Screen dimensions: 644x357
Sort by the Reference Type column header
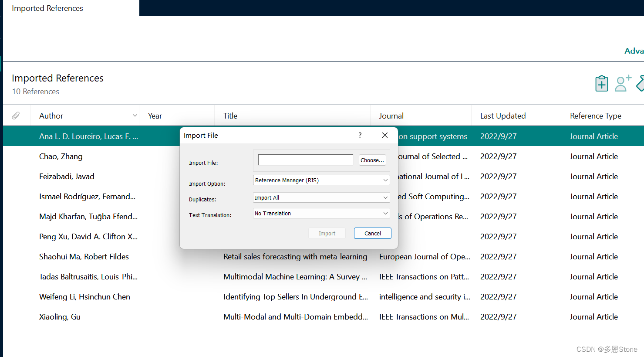pyautogui.click(x=596, y=116)
